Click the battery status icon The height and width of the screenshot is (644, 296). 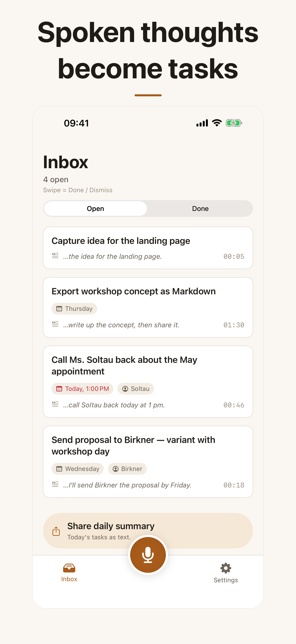pyautogui.click(x=234, y=123)
